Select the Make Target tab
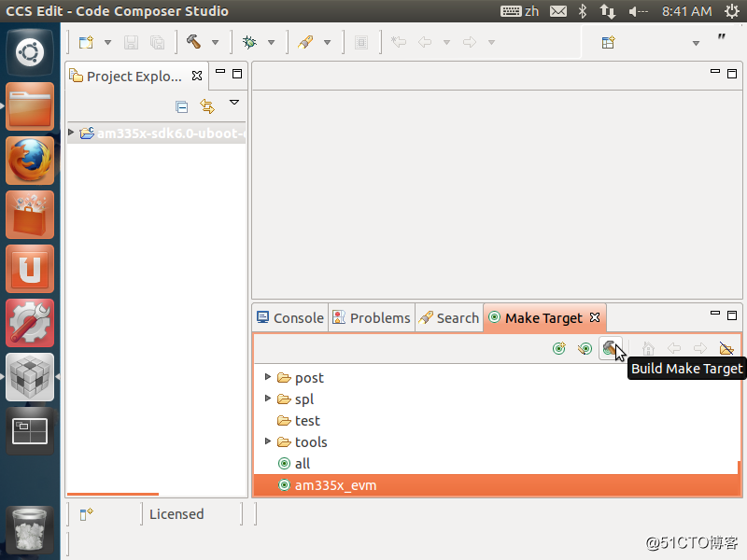 [543, 317]
